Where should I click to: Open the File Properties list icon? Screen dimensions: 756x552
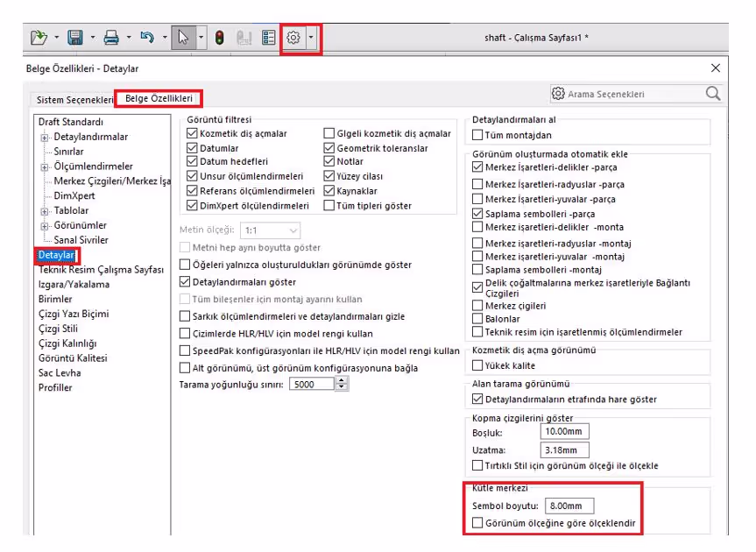[269, 37]
